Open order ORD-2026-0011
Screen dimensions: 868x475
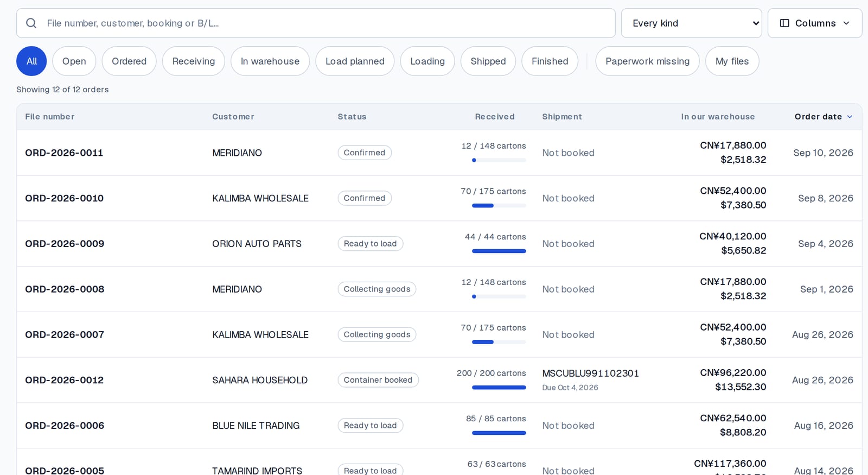click(64, 153)
